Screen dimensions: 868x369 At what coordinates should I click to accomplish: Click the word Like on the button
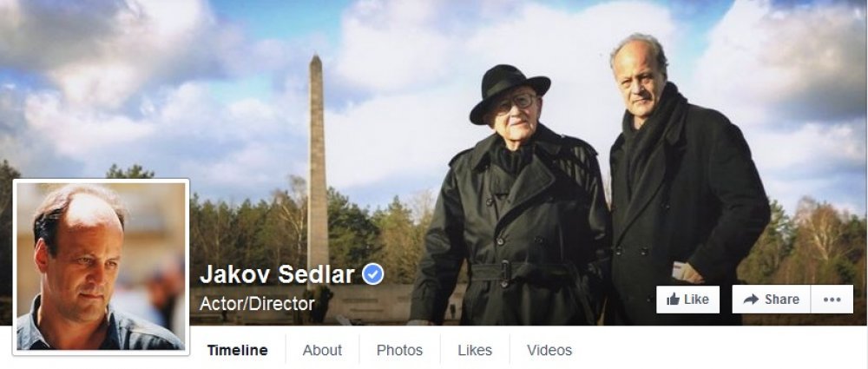696,300
